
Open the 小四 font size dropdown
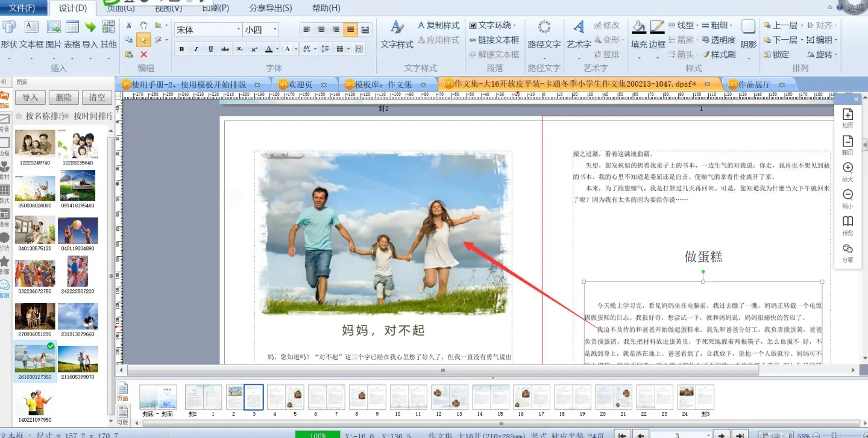275,30
